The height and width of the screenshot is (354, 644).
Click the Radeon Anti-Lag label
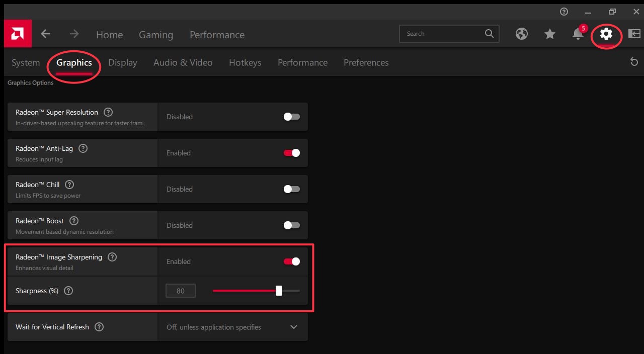pos(44,148)
